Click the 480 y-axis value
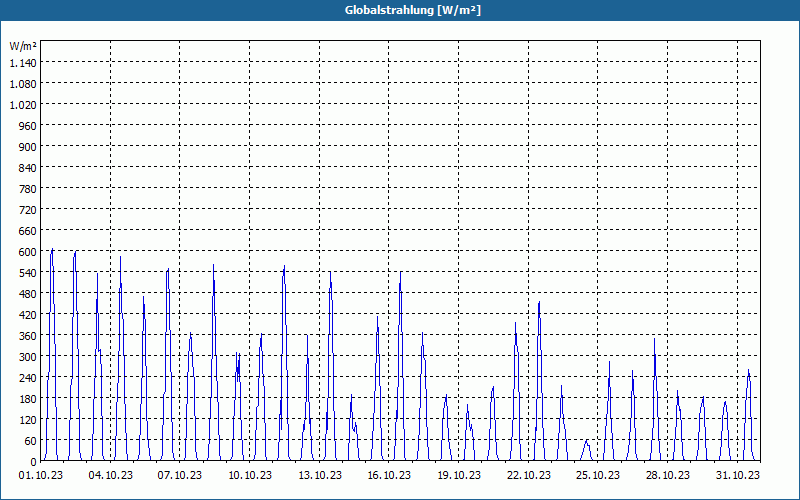The width and height of the screenshot is (800, 500). click(x=28, y=293)
